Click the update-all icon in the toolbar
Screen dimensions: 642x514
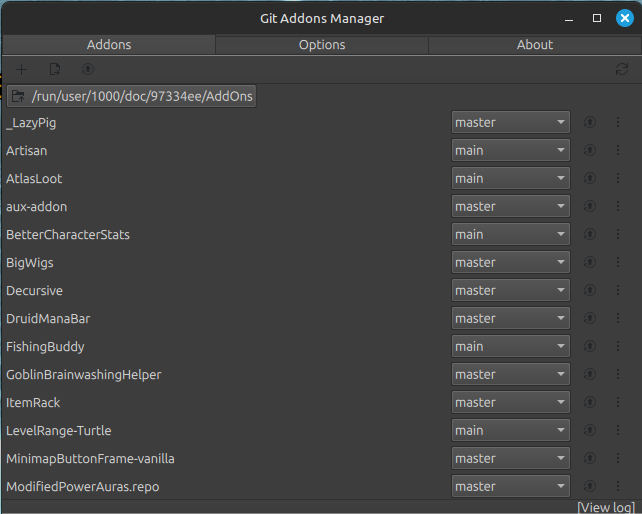(x=88, y=69)
